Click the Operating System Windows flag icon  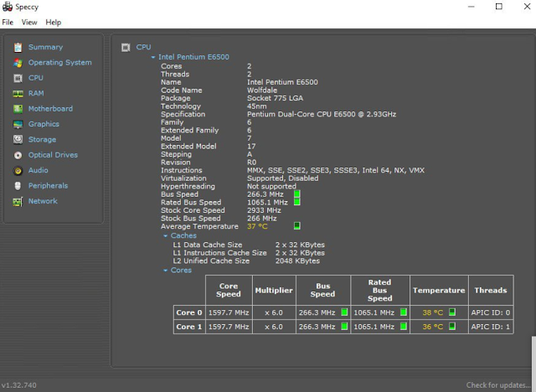(x=18, y=63)
